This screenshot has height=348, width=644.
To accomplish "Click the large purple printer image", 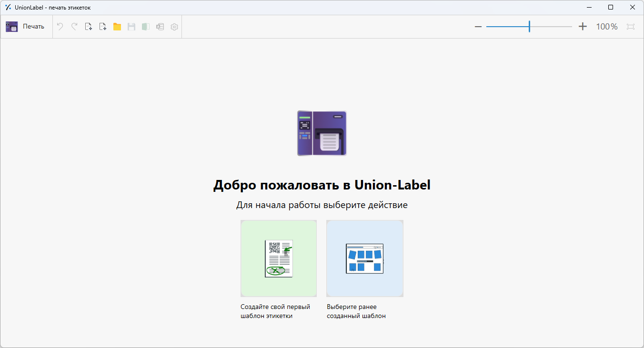I will 322,133.
